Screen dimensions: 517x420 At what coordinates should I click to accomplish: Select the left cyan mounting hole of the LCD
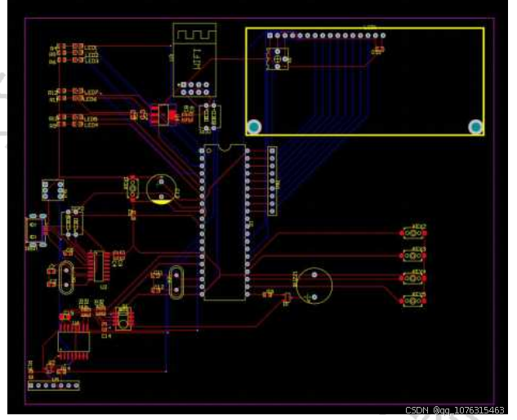(254, 127)
